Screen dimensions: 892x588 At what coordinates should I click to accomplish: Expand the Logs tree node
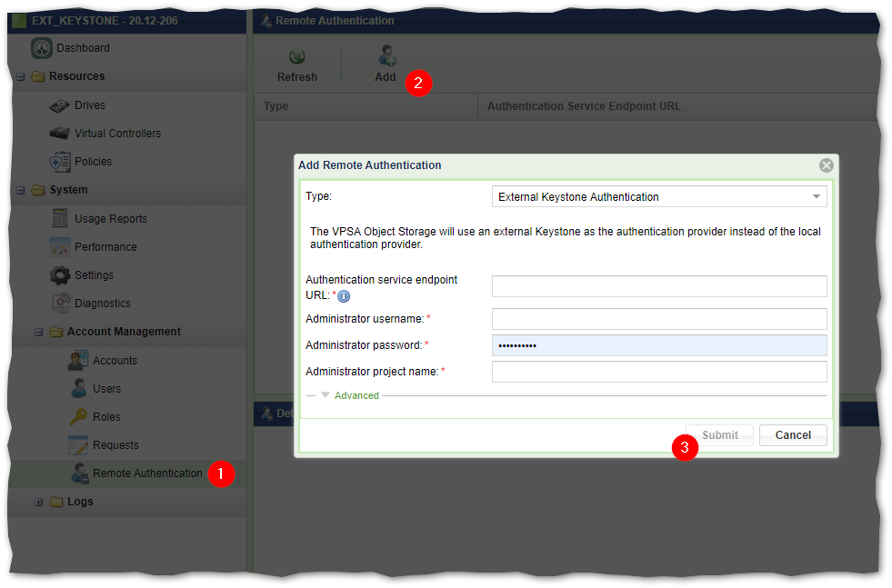[x=39, y=503]
